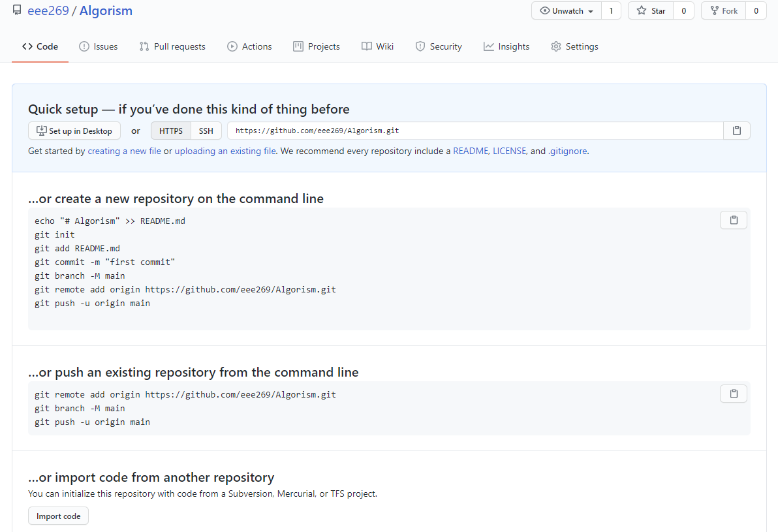Viewport: 778px width, 532px height.
Task: Select the HTTPS clone protocol
Action: 171,131
